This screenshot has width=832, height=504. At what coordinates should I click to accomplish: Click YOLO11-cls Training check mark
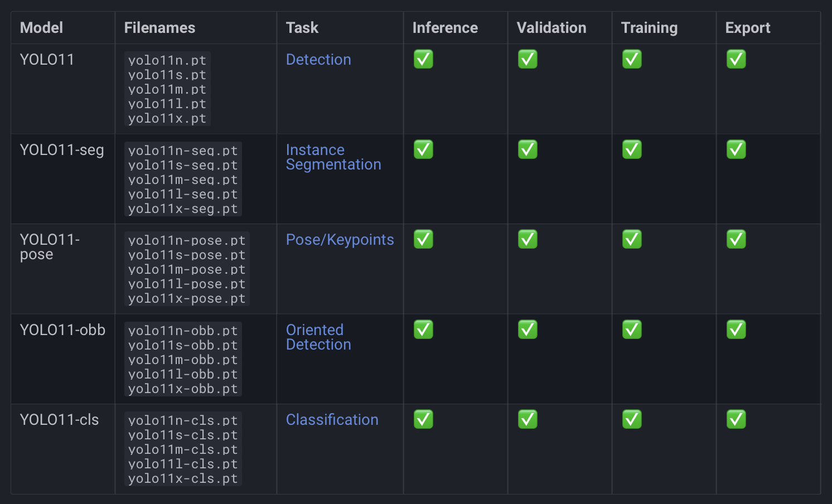[x=632, y=419]
